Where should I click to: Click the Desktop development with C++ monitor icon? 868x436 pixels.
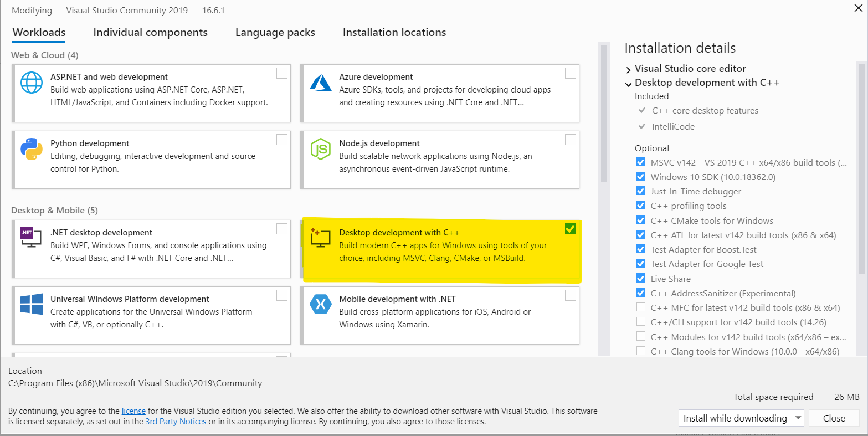point(320,238)
